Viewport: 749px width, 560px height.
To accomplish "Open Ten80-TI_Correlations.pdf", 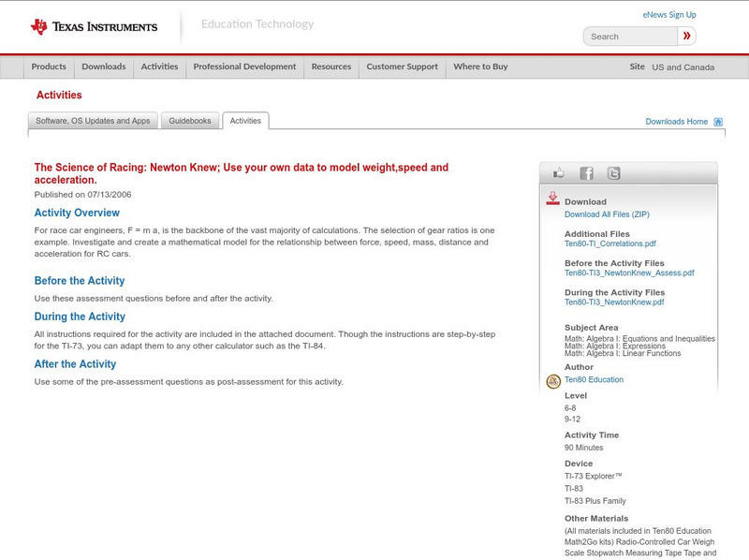I will tap(610, 243).
